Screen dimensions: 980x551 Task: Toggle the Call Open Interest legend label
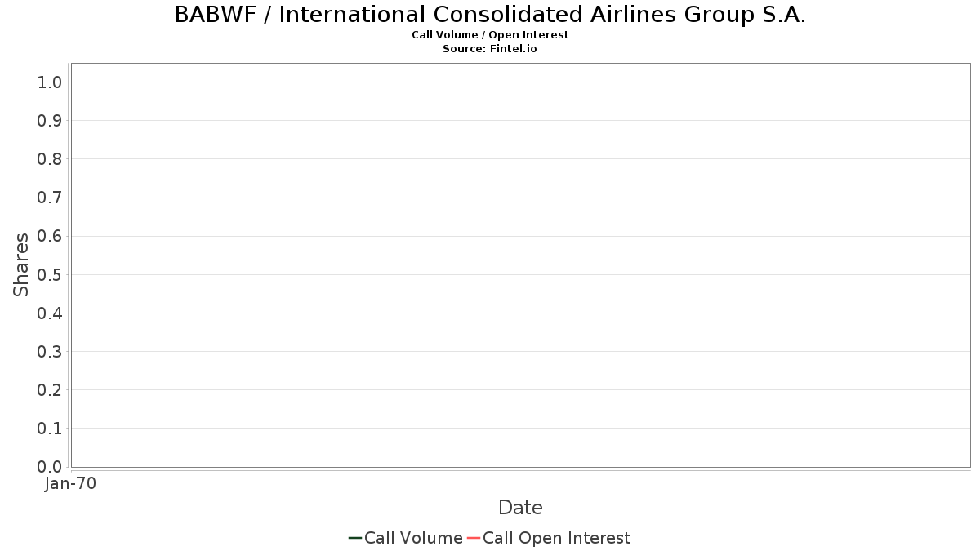(x=557, y=538)
